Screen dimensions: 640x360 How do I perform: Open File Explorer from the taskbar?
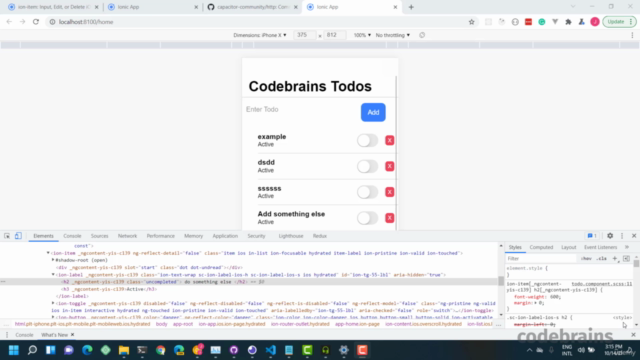124,350
